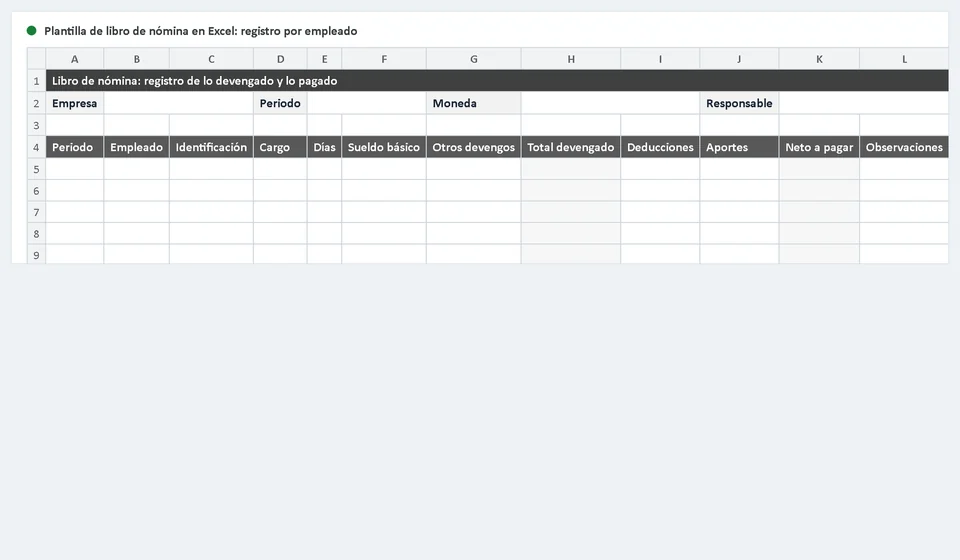The width and height of the screenshot is (960, 560).
Task: Click the 'Libro de nómina' title cell
Action: click(x=497, y=81)
